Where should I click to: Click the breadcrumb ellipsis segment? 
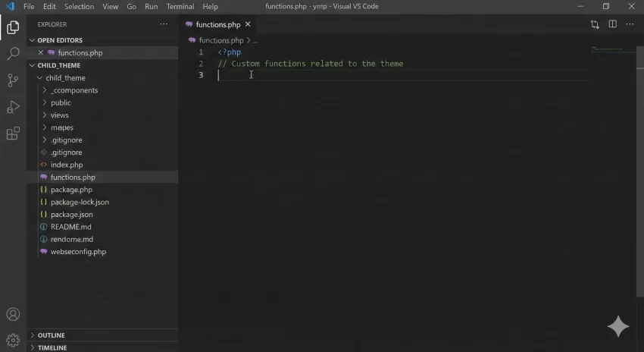point(255,41)
